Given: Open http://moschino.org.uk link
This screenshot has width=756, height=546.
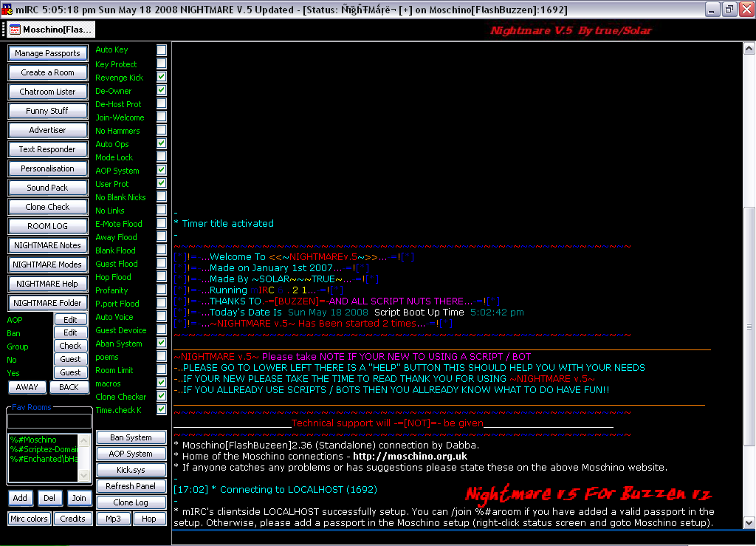Looking at the screenshot, I should click(410, 457).
